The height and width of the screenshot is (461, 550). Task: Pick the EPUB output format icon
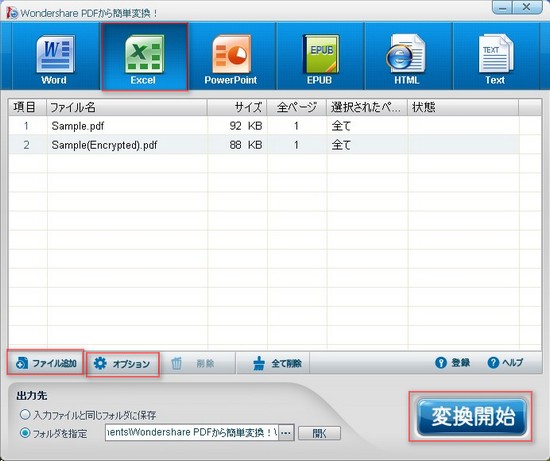point(320,56)
